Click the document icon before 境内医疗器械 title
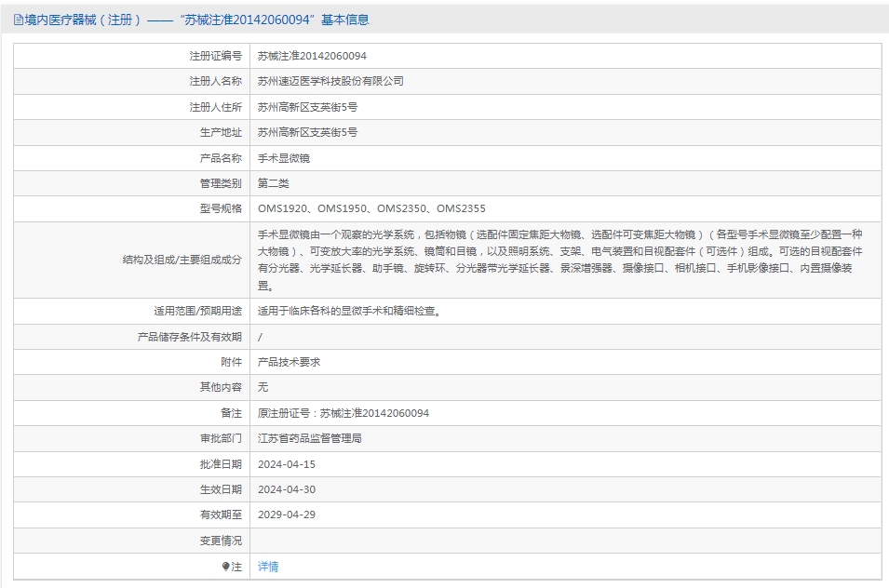 (x=19, y=20)
